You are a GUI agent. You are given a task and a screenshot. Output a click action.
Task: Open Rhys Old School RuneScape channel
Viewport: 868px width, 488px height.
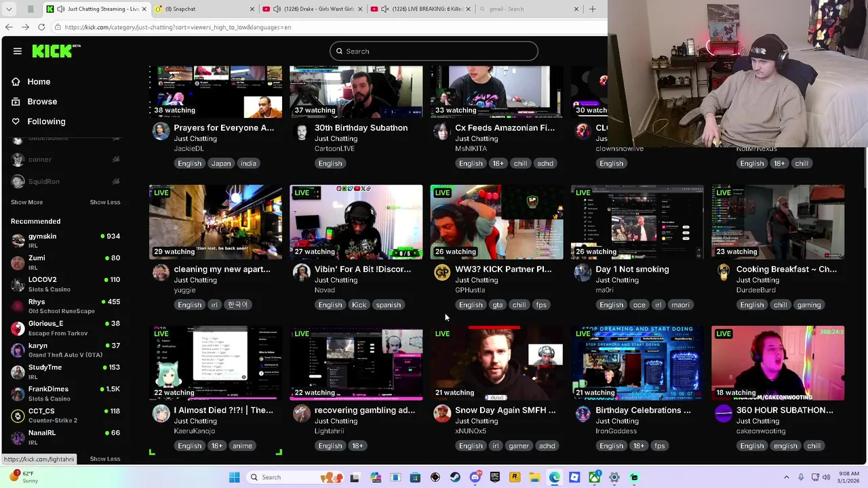pyautogui.click(x=65, y=306)
